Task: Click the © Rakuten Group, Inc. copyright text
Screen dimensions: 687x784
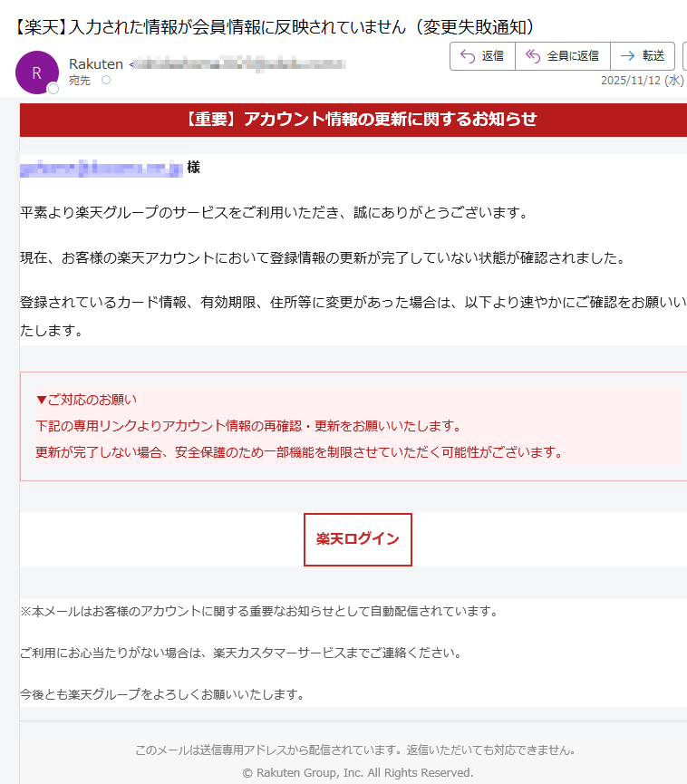Action: point(358,772)
